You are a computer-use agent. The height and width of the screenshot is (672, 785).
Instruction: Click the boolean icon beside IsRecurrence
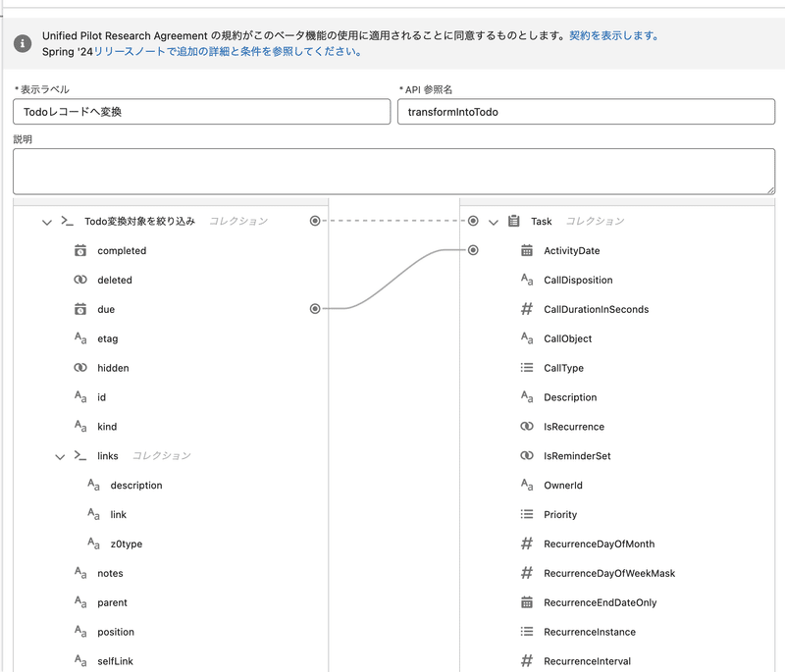[527, 427]
